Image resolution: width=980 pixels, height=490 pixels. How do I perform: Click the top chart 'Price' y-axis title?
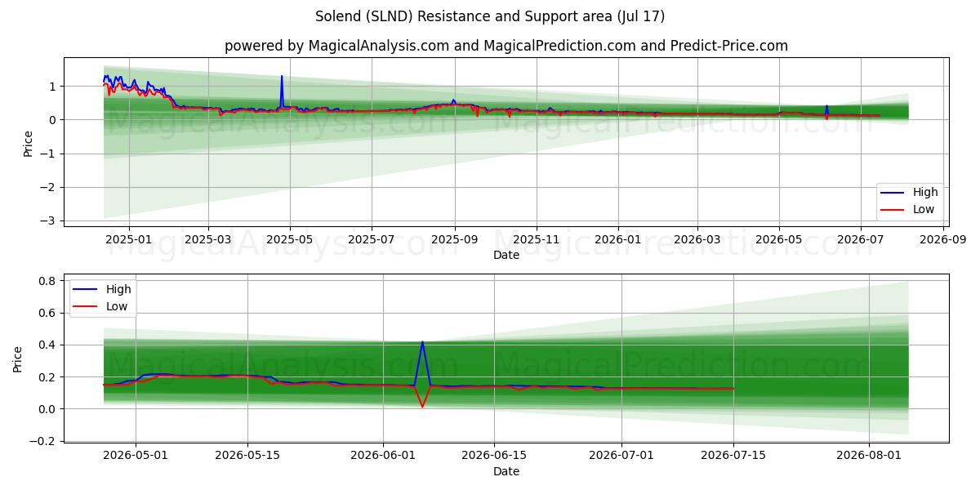[28, 142]
